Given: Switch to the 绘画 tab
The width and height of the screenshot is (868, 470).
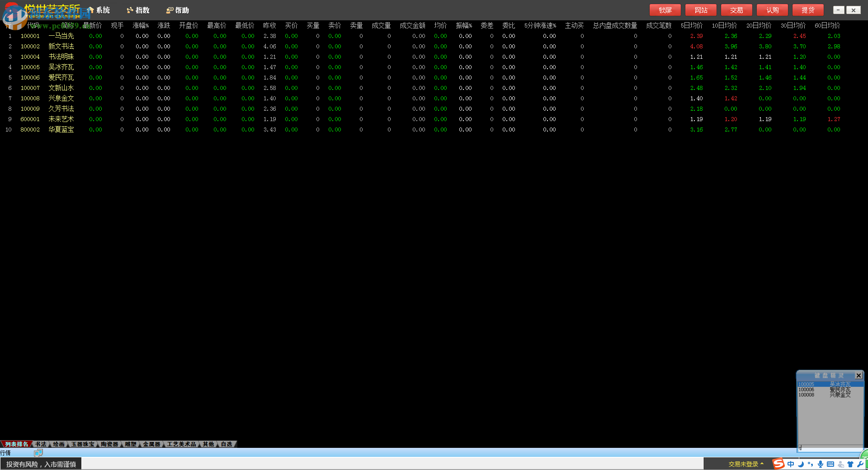Looking at the screenshot, I should click(x=59, y=444).
